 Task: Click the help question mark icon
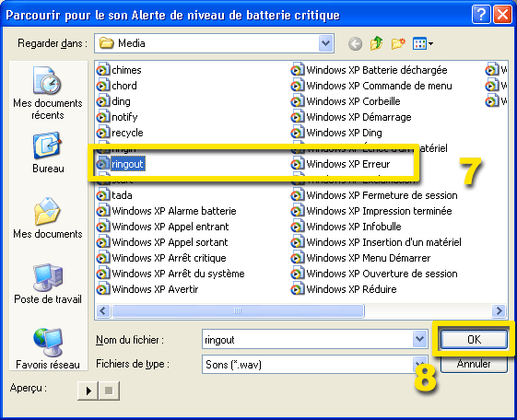tap(481, 15)
